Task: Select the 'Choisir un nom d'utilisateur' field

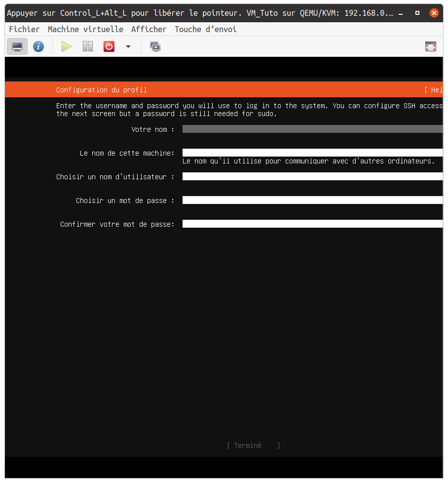Action: tap(312, 177)
